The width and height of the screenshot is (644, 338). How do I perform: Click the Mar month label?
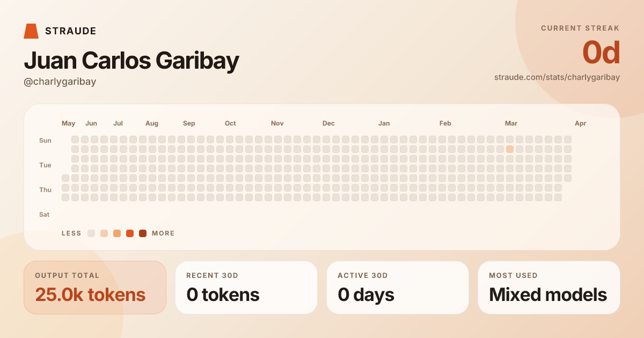click(511, 123)
